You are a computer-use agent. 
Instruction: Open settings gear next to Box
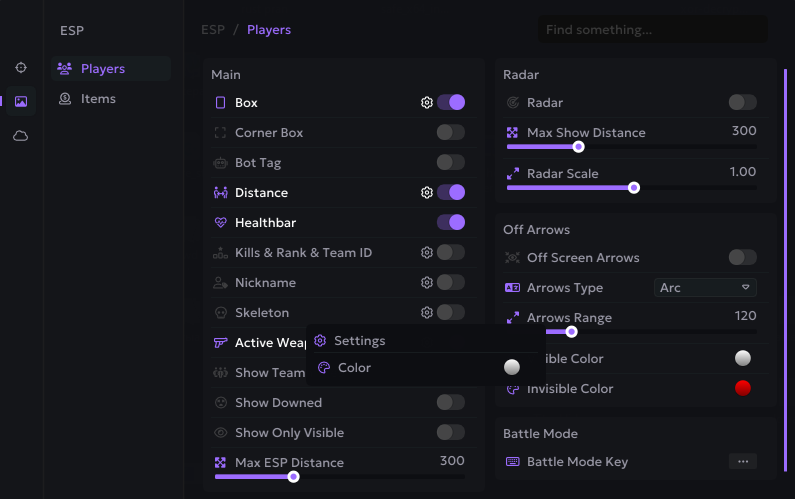[427, 102]
